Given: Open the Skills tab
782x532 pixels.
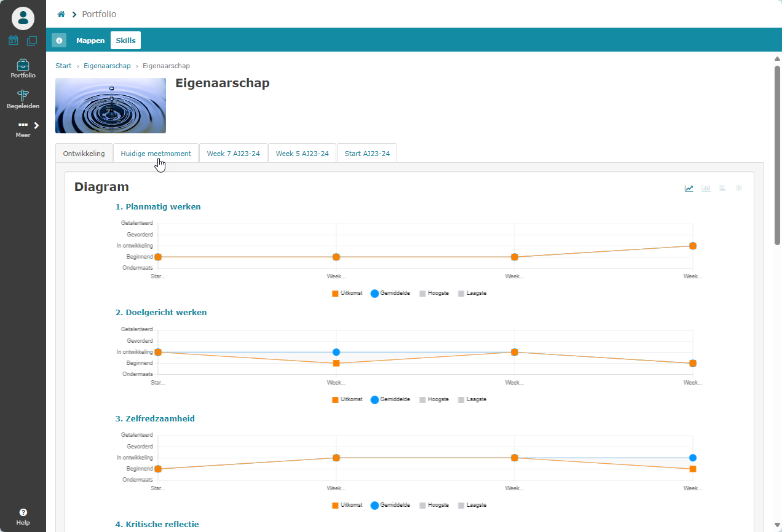Looking at the screenshot, I should (125, 41).
